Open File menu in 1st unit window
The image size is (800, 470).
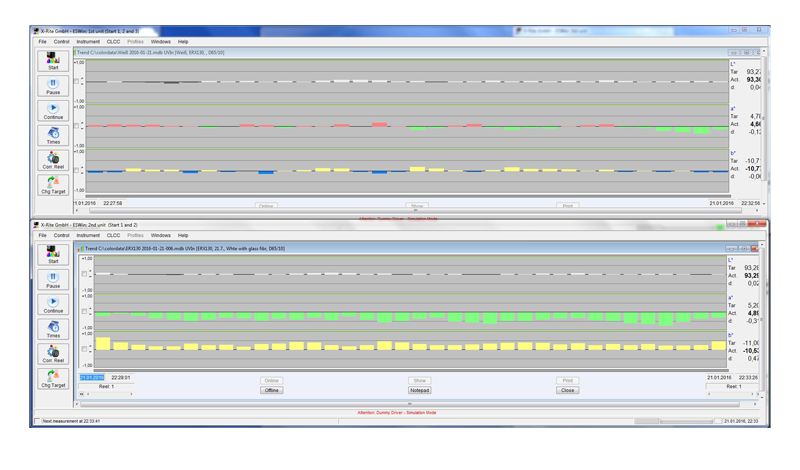42,42
